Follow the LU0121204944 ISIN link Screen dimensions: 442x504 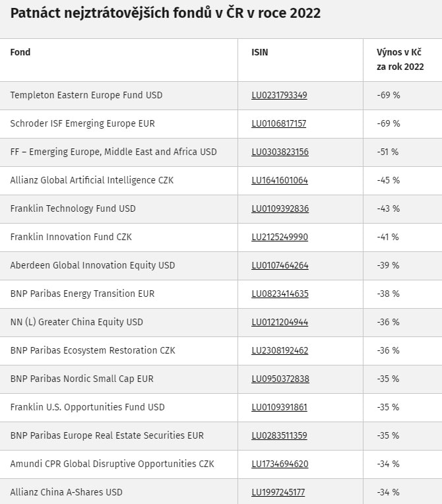tap(280, 322)
